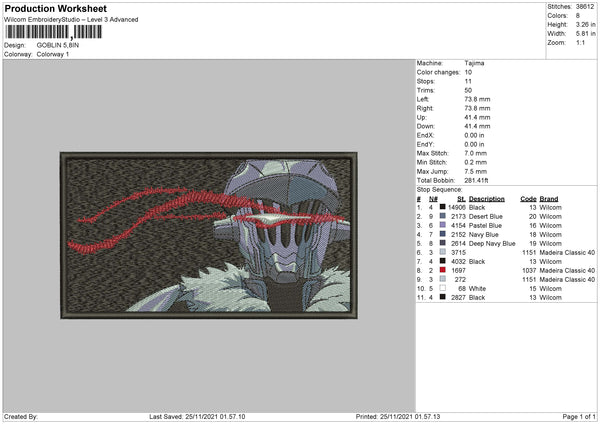600x424 pixels.
Task: Click the 'Printed: 25/11/2021 01.57.13' footer
Action: pos(398,417)
